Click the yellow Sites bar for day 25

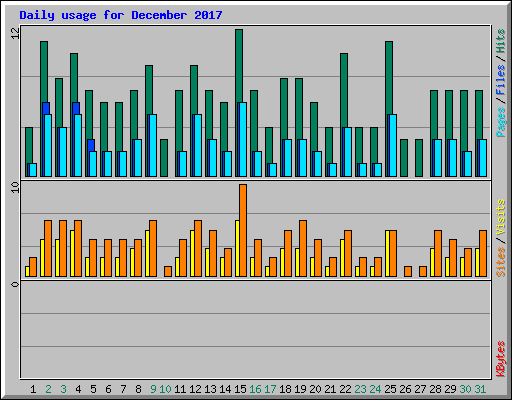(387, 253)
